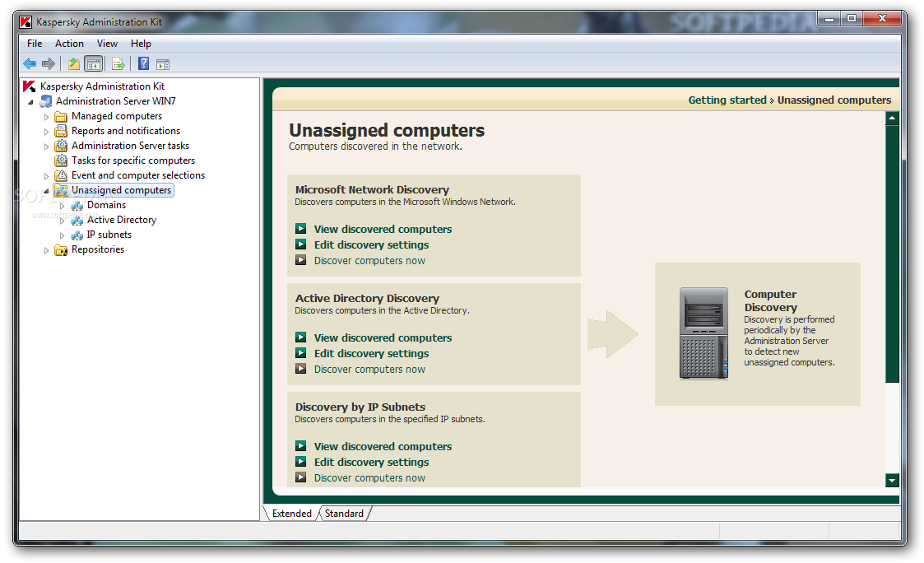Screen dimensions: 924x563
Task: Expand the Domains node
Action: pyautogui.click(x=62, y=206)
